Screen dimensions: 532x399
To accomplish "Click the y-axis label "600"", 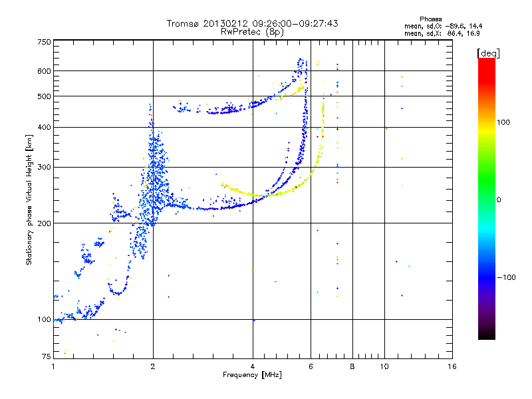I will point(44,71).
